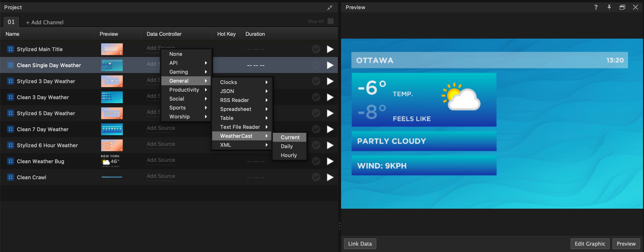
Task: Play the Clean Crawl graphic
Action: [x=330, y=177]
